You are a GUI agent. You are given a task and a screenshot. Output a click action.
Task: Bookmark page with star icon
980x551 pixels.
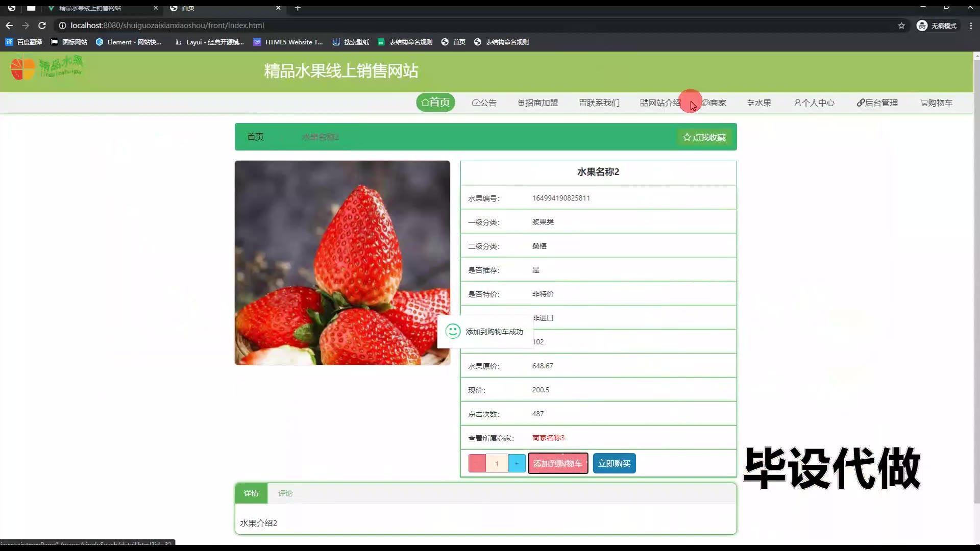(901, 26)
